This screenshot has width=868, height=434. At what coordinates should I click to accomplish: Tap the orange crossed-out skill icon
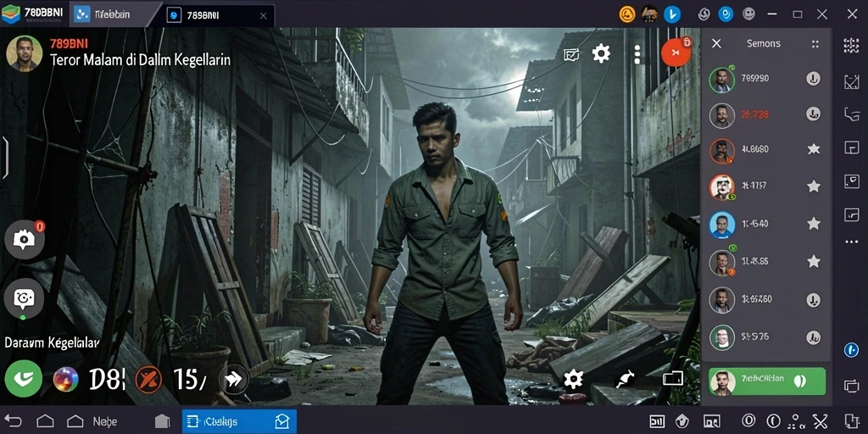[148, 381]
